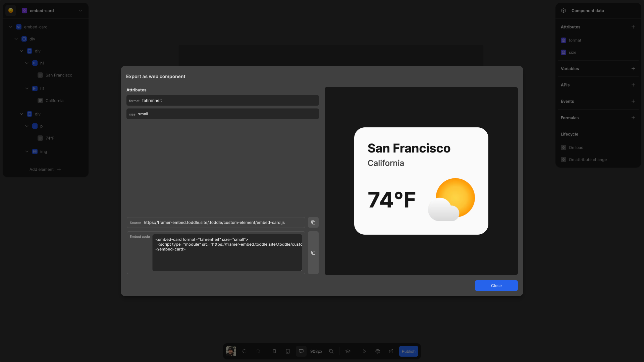
Task: Collapse the h1 containing California
Action: pos(27,88)
